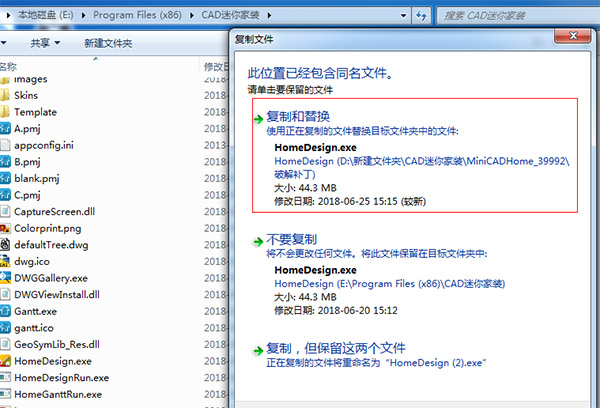Click the appconfig.ini file icon

(x=5, y=145)
